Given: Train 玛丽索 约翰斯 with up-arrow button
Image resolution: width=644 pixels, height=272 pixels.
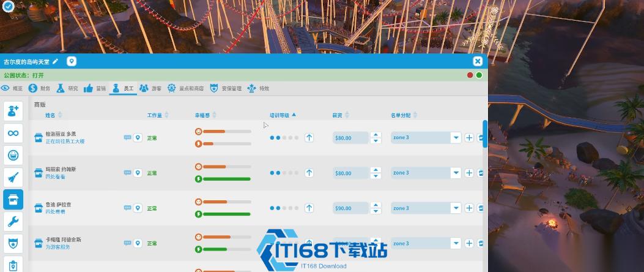Looking at the screenshot, I should point(309,173).
